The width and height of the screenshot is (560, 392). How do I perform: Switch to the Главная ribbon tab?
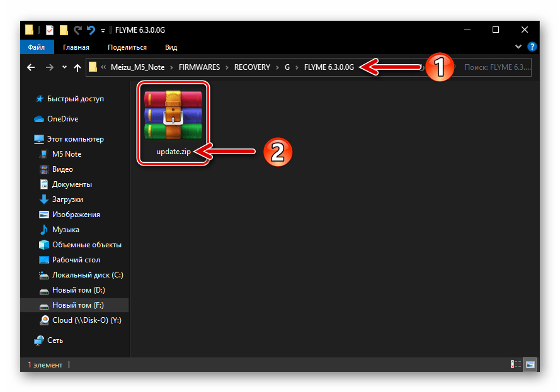coord(76,47)
